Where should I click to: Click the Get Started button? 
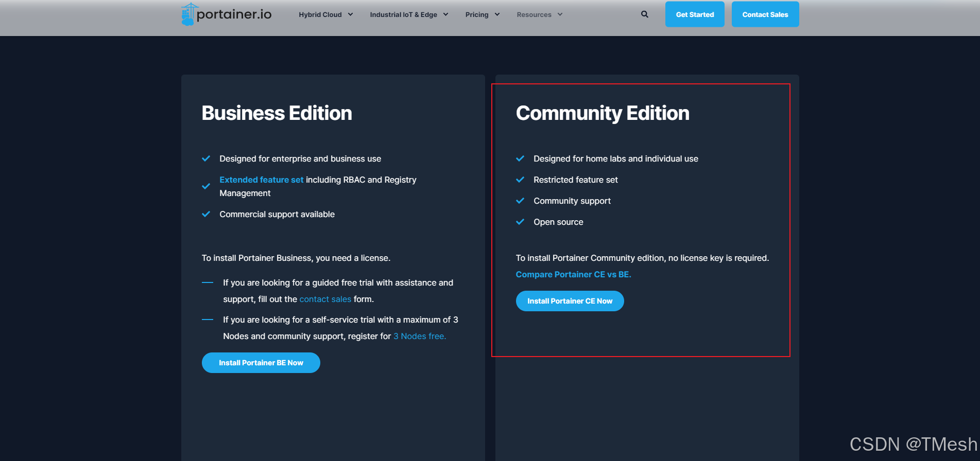point(695,14)
